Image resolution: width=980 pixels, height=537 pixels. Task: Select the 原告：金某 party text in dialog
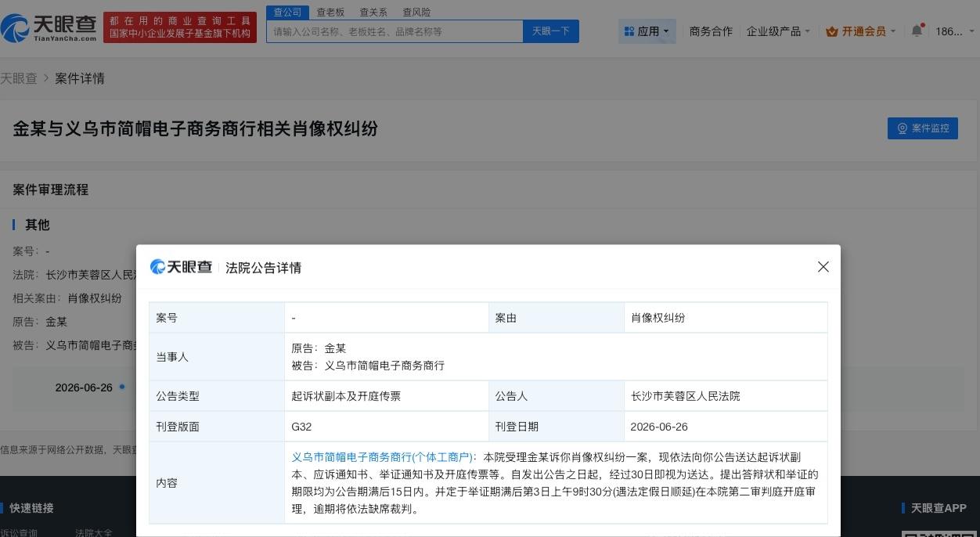click(x=319, y=348)
